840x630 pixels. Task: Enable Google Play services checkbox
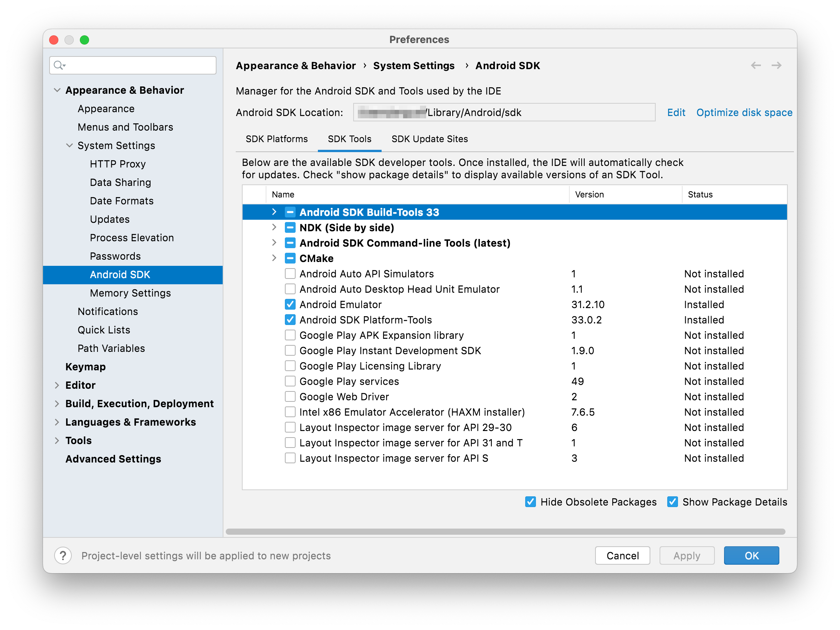pos(290,381)
